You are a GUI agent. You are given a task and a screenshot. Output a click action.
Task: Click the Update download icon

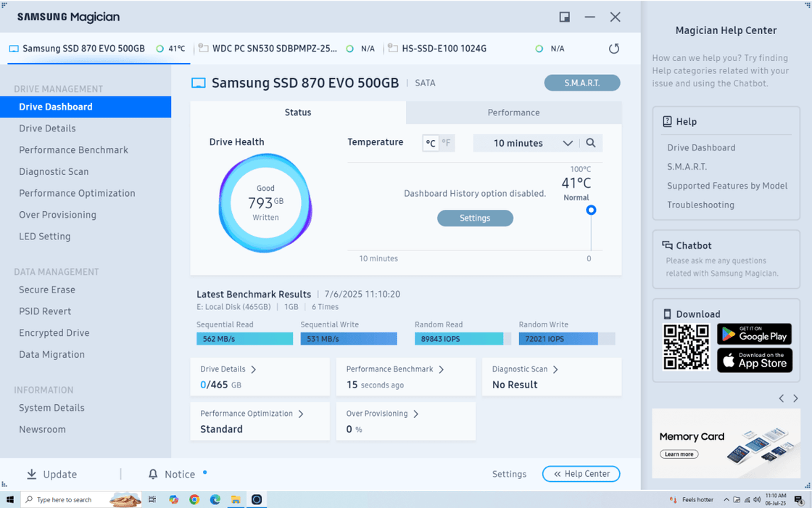32,474
